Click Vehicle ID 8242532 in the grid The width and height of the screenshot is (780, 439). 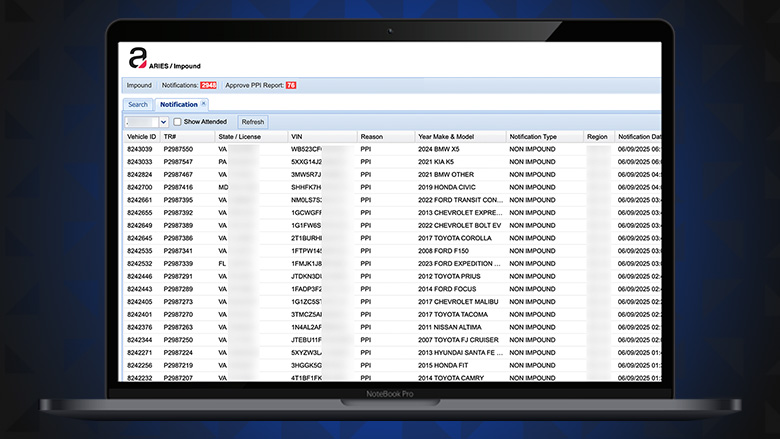click(140, 263)
